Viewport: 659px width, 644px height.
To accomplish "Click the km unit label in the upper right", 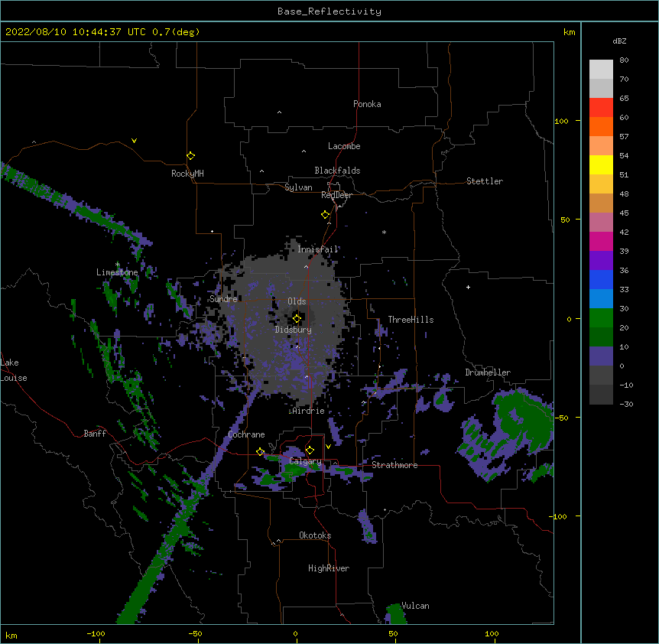I will [570, 32].
